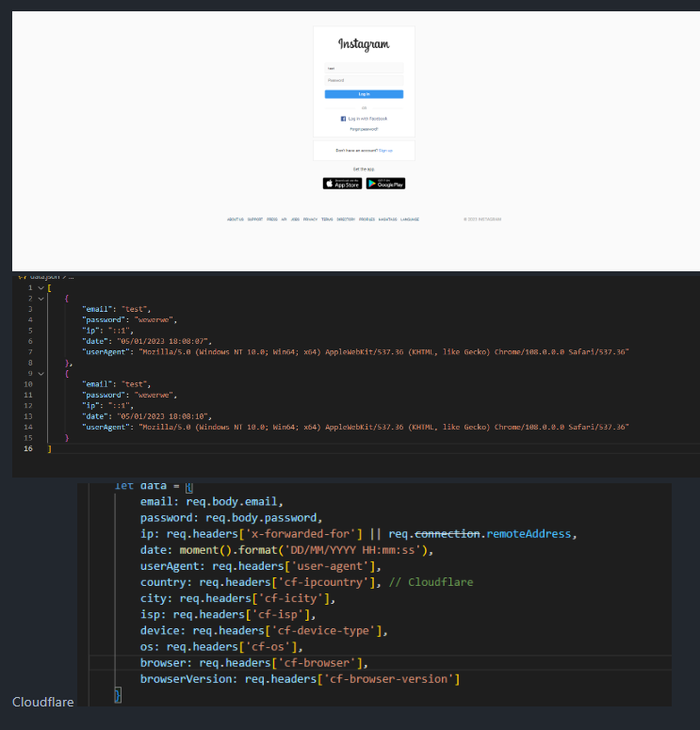The height and width of the screenshot is (730, 700).
Task: Click the closing bracket on line 16
Action: tap(49, 448)
